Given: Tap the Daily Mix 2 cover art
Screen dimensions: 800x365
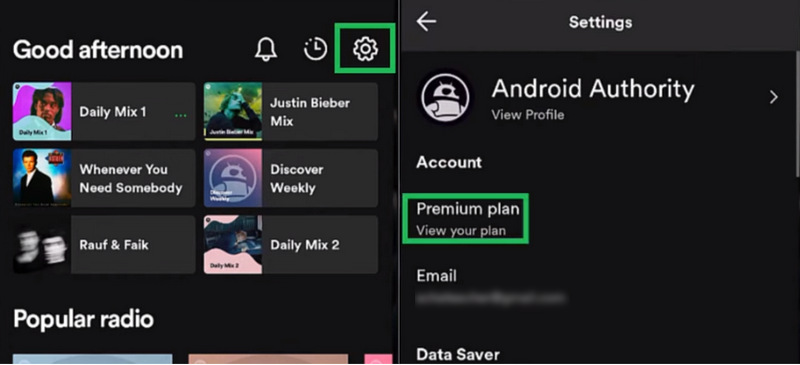Looking at the screenshot, I should click(233, 245).
